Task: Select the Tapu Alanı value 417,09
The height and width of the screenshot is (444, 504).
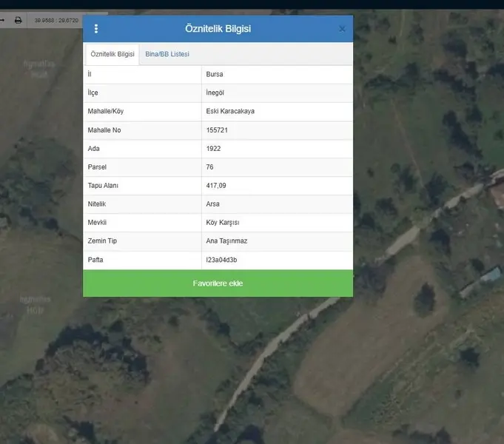Action: point(217,186)
